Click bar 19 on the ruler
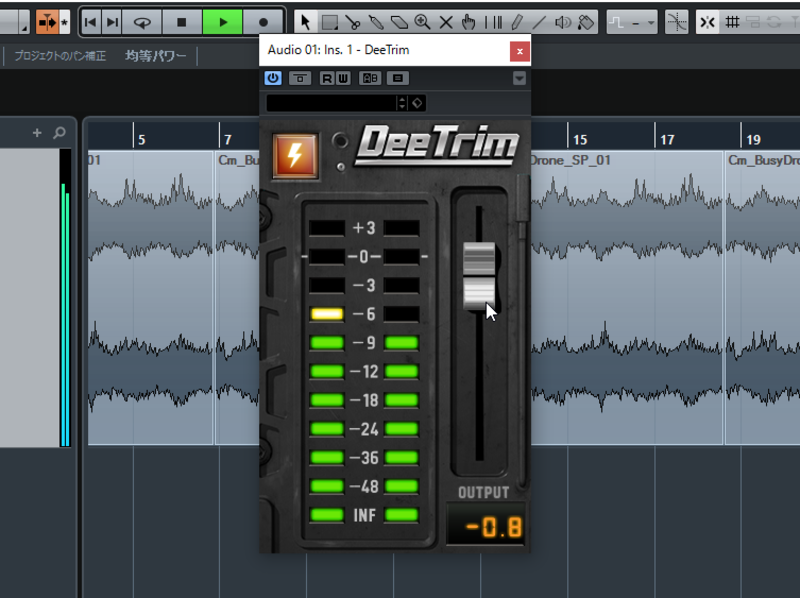800x598 pixels. click(754, 140)
